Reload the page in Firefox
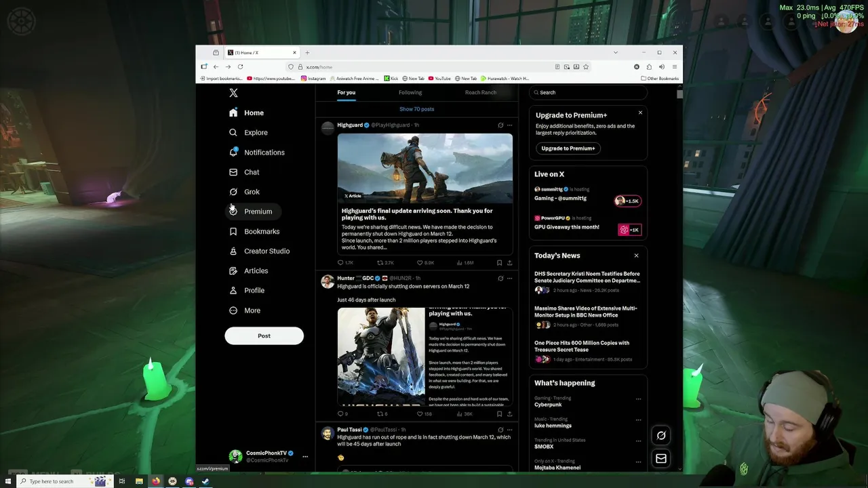Image resolution: width=868 pixels, height=488 pixels. (240, 66)
